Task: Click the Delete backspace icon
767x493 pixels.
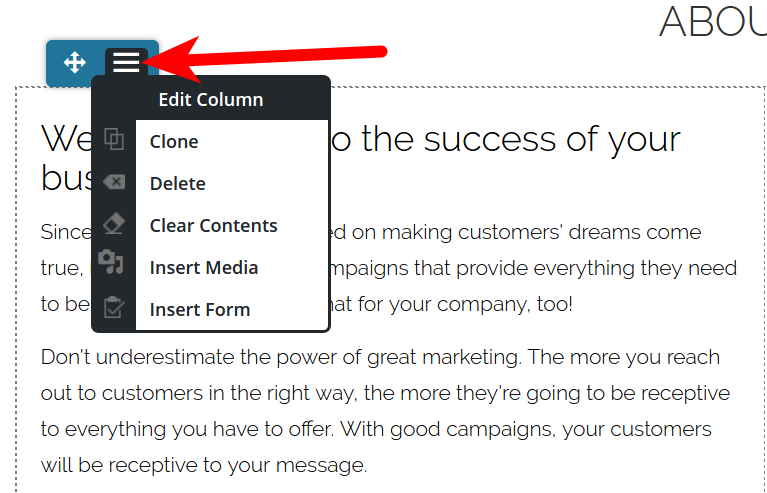Action: point(114,183)
